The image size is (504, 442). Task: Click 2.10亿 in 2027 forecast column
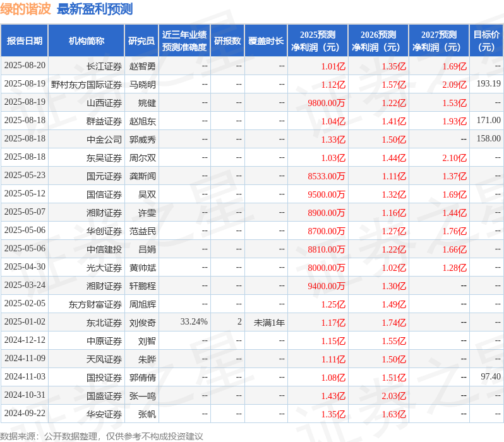click(x=455, y=158)
